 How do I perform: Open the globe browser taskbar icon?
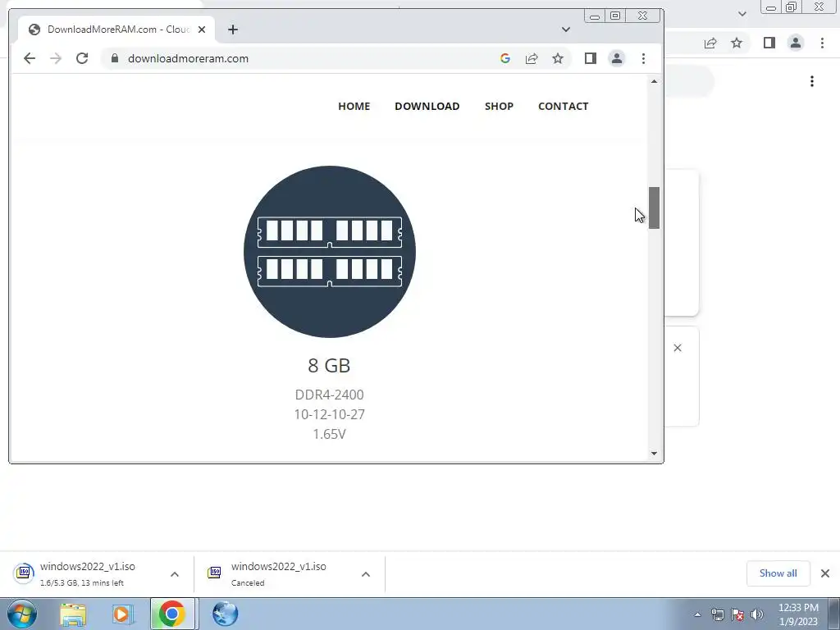[x=225, y=614]
